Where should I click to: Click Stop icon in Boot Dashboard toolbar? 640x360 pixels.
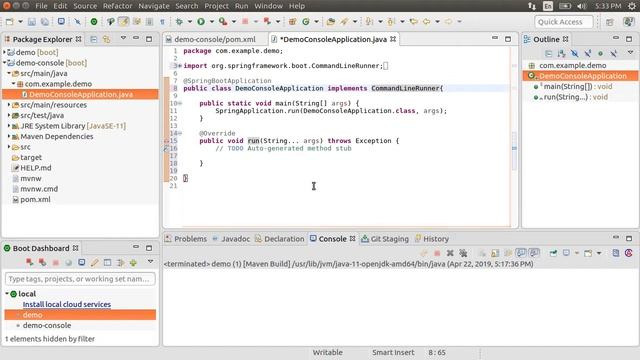[x=56, y=262]
